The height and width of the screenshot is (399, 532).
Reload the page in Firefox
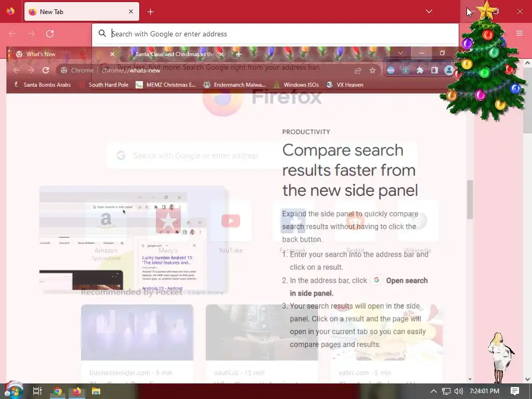tap(50, 34)
